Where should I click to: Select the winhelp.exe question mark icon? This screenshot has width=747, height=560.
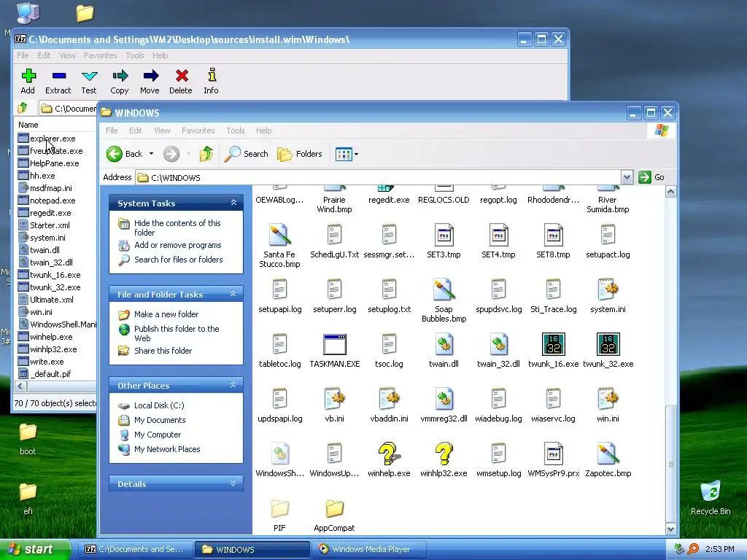pos(389,454)
